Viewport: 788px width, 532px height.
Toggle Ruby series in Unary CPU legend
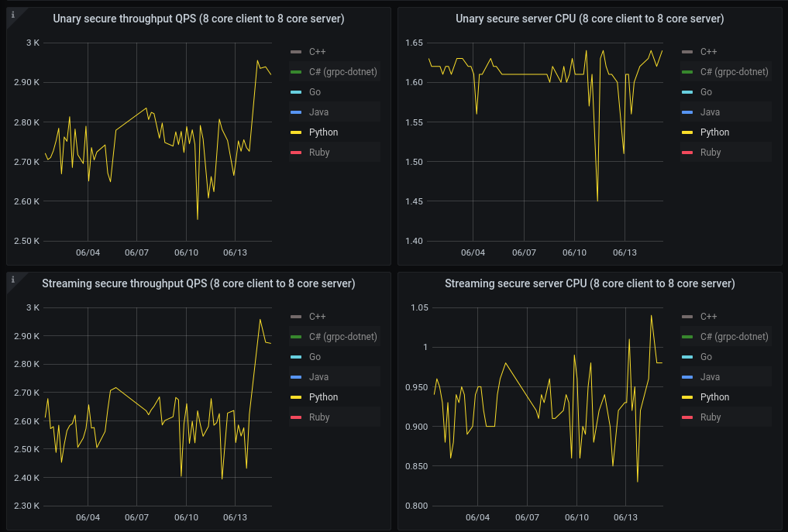(x=710, y=153)
